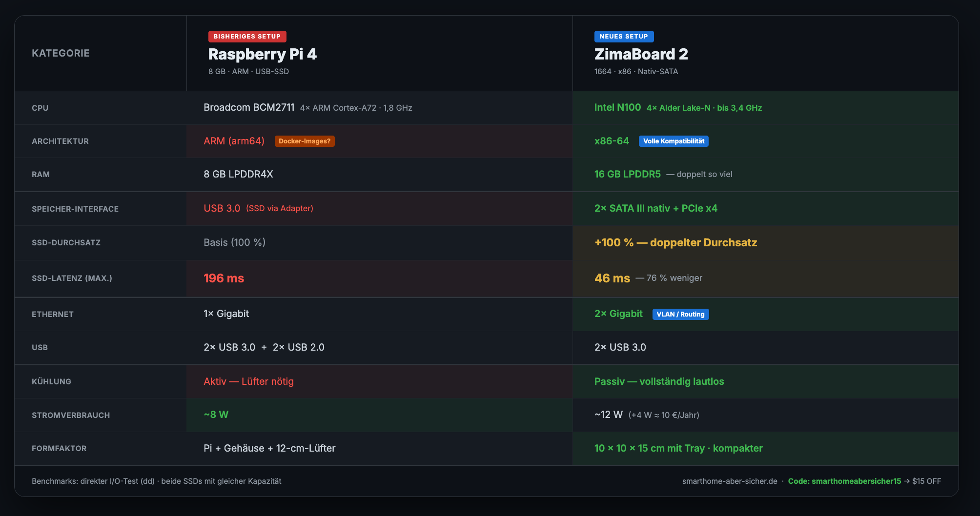Select the '46 ms' latency value
This screenshot has height=516, width=980.
(612, 278)
